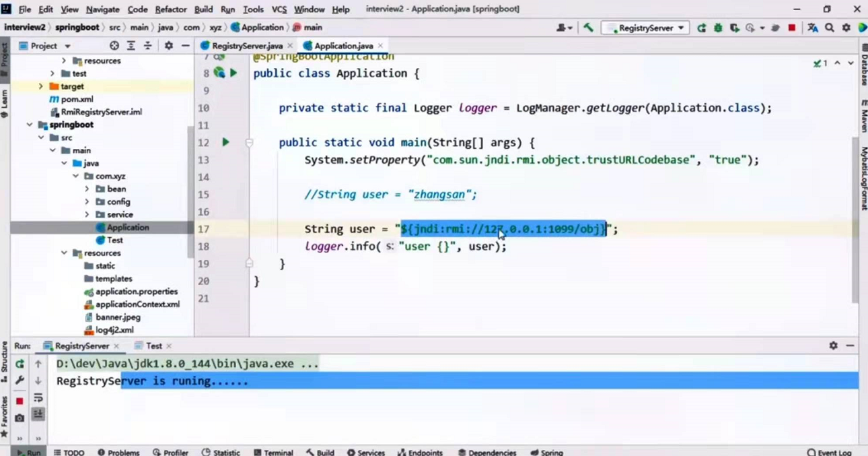This screenshot has height=456, width=868.
Task: Run main method from line 12 gutter
Action: tap(226, 142)
